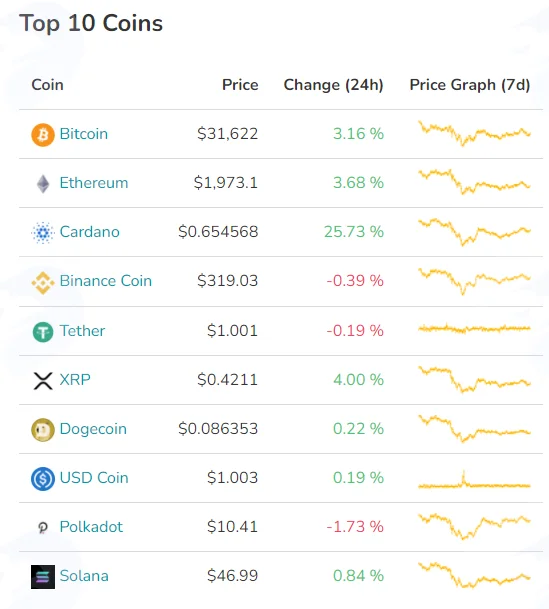Click the black XRP logo icon
The image size is (549, 609).
click(x=43, y=381)
